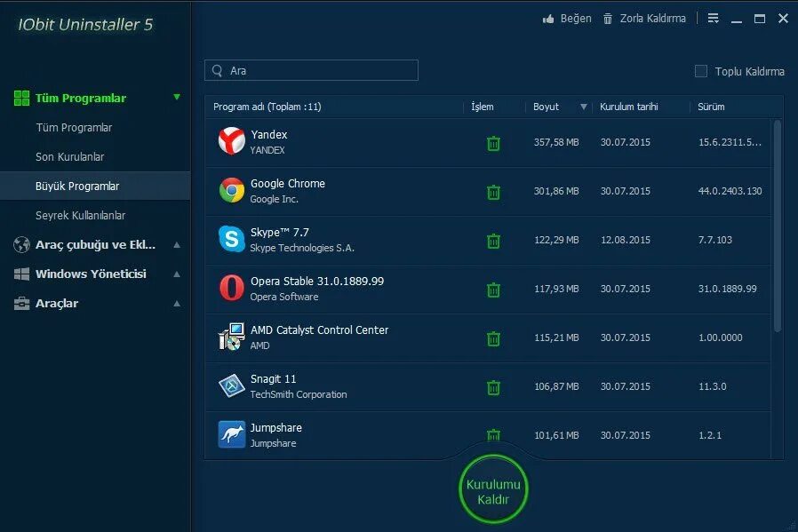
Task: Click the 12.08.2015 install date
Action: [625, 240]
